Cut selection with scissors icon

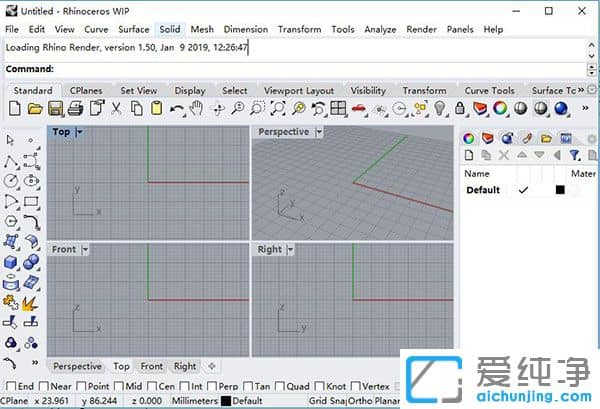pos(116,109)
